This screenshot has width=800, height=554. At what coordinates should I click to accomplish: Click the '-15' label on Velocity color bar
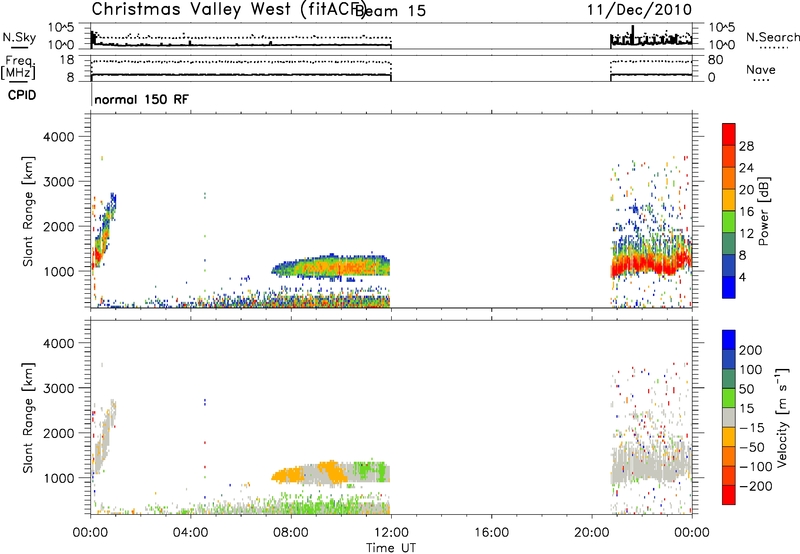click(752, 427)
